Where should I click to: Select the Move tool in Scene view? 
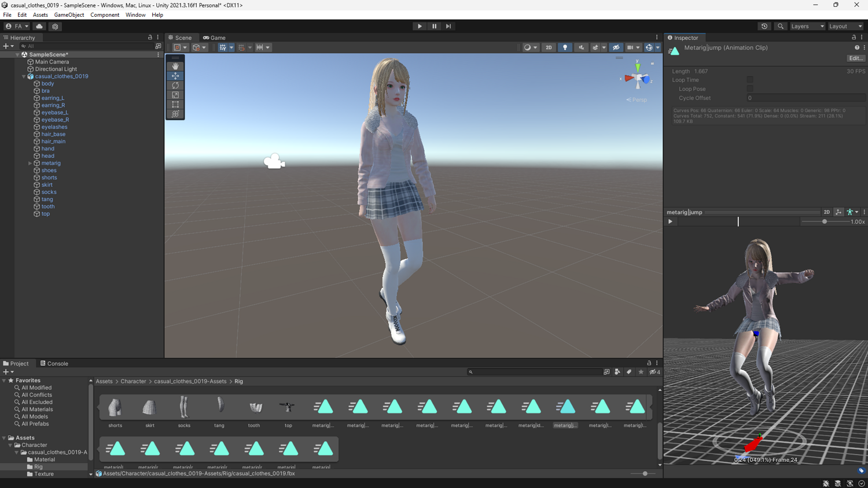click(175, 76)
